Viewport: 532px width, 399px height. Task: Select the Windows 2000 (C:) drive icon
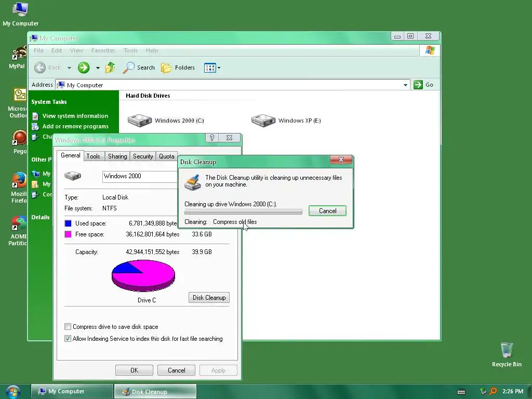point(139,121)
